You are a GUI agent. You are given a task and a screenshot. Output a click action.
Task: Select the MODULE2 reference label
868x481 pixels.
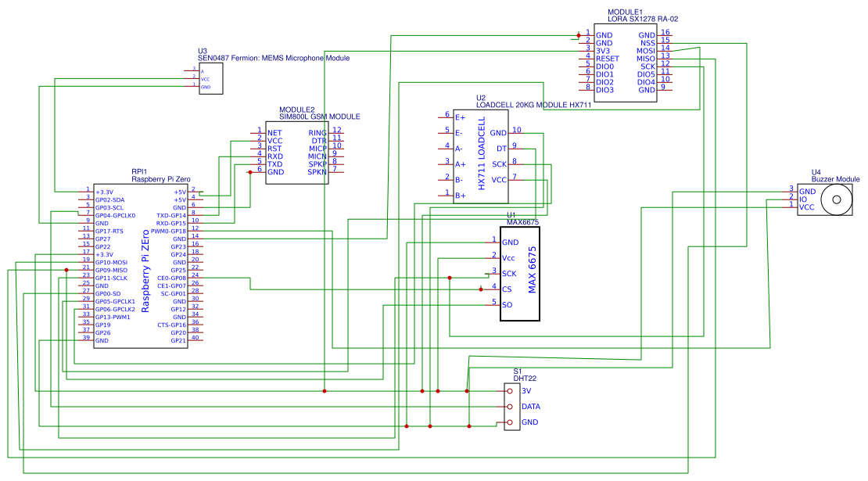pos(296,109)
